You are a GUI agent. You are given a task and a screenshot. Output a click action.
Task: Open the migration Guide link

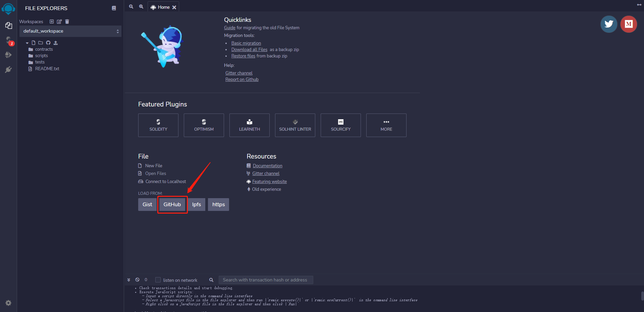230,28
